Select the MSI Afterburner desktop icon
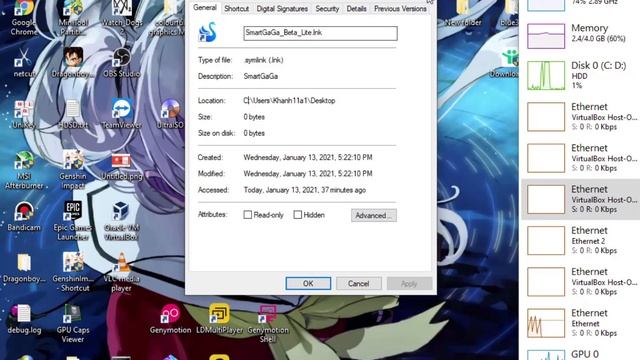Screen dimensions: 640x360 pyautogui.click(x=24, y=170)
